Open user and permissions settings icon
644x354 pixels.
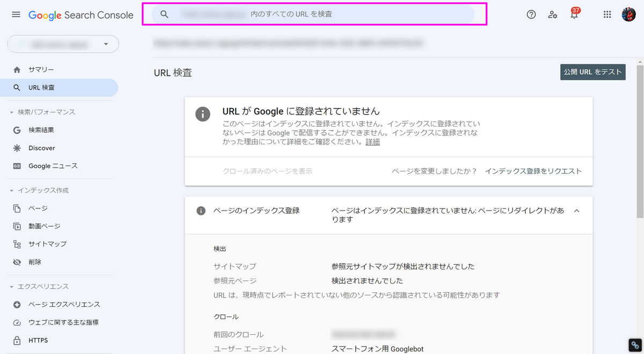point(553,15)
